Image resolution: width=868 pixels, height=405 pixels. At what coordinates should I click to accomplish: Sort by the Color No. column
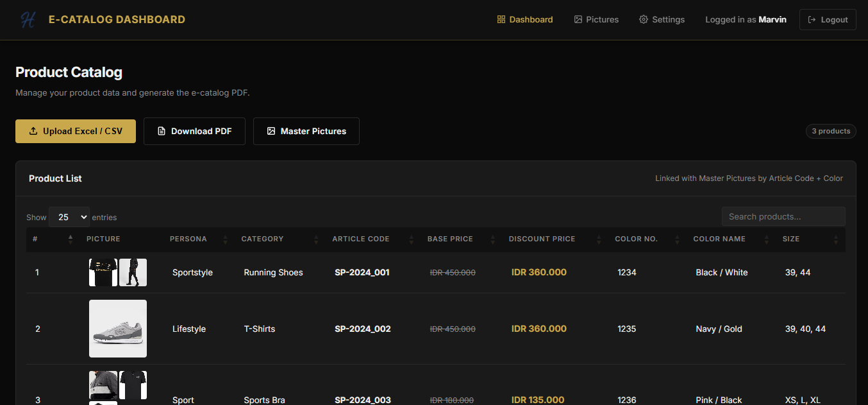647,239
